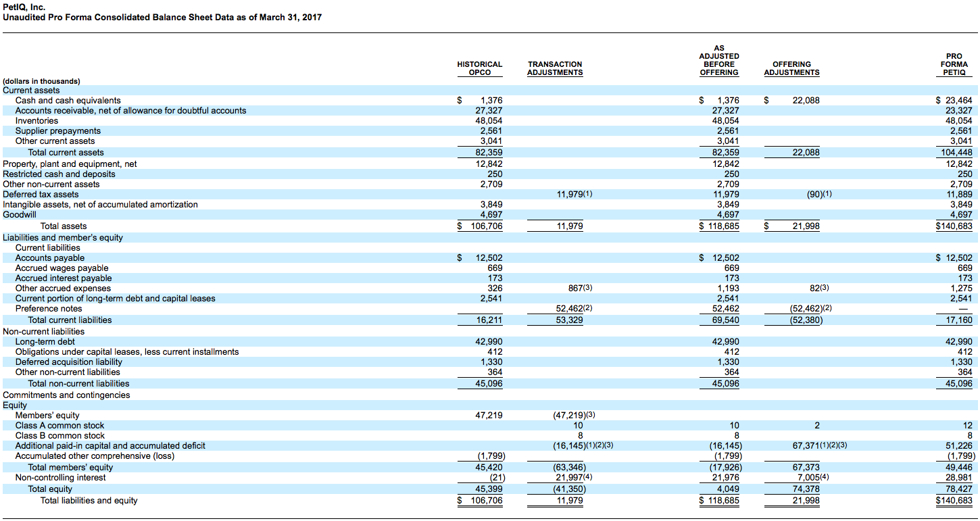Screen dimensions: 980x521
Task: Select 'Additional paid-in capital and accumulated deficit' label
Action: coord(110,445)
